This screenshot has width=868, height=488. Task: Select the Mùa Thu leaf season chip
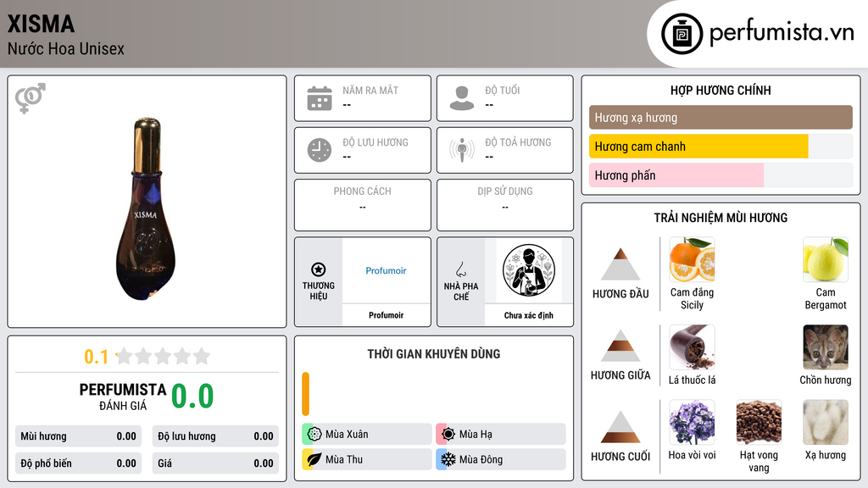[x=367, y=459]
